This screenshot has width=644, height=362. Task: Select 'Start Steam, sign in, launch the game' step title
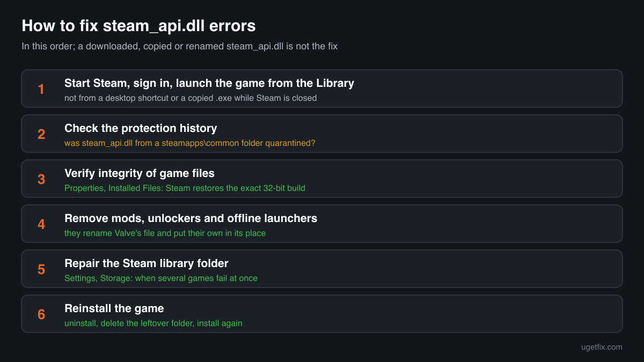pos(209,83)
